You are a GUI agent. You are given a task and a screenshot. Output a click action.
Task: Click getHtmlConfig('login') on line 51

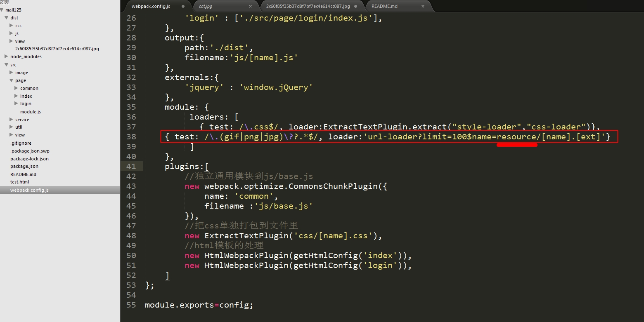pyautogui.click(x=348, y=266)
